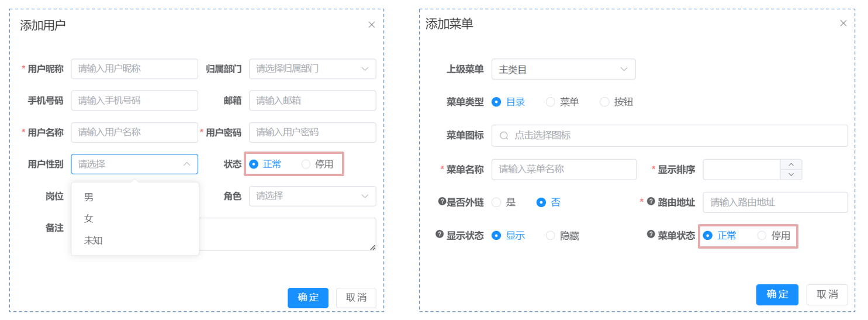
Task: Click the help icon beside 是否外链
Action: click(x=442, y=201)
